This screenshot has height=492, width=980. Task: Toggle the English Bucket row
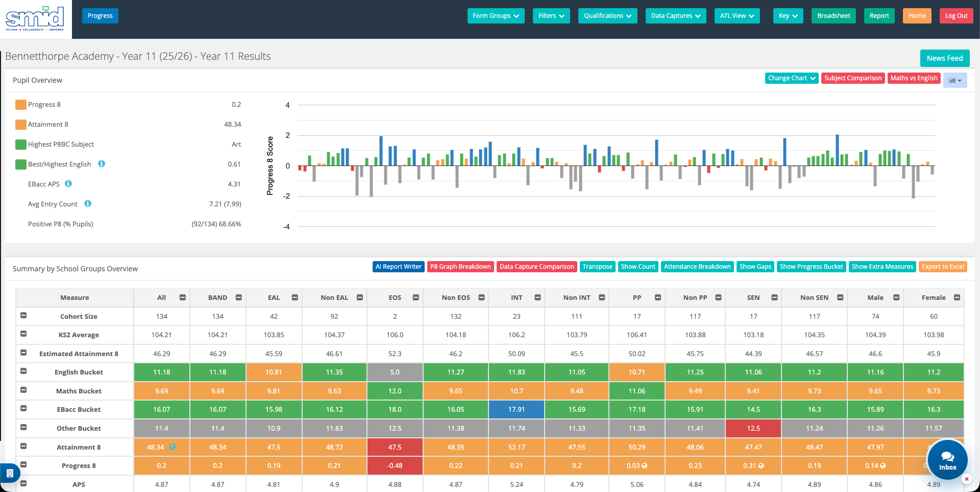pyautogui.click(x=23, y=371)
